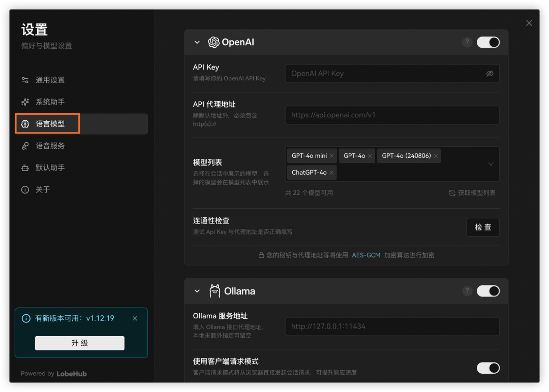Click the 通用设置 sliders icon
Viewport: 549px width, 392px height.
25,80
